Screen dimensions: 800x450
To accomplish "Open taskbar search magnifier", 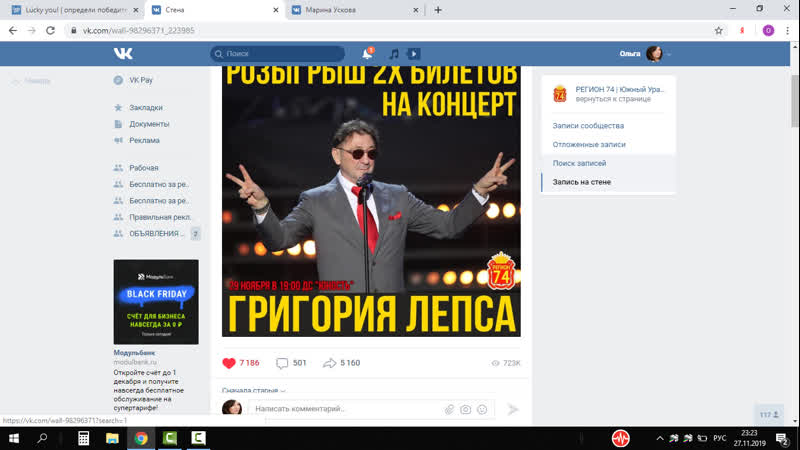I will pyautogui.click(x=42, y=438).
